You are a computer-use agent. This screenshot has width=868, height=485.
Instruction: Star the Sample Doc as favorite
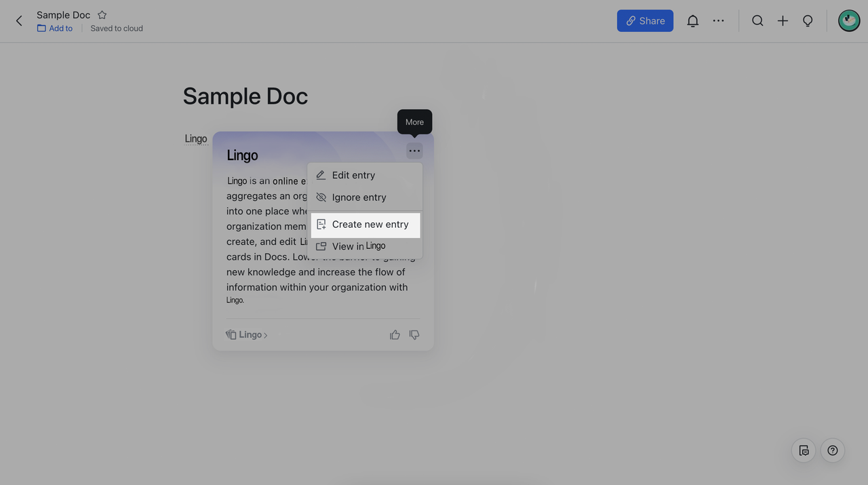click(102, 15)
